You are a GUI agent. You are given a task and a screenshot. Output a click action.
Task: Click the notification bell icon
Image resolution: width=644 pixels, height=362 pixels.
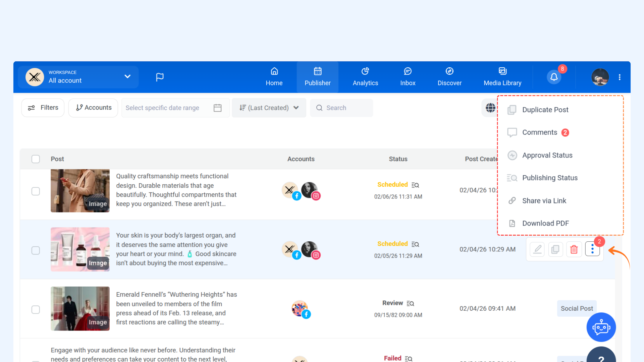tap(554, 77)
